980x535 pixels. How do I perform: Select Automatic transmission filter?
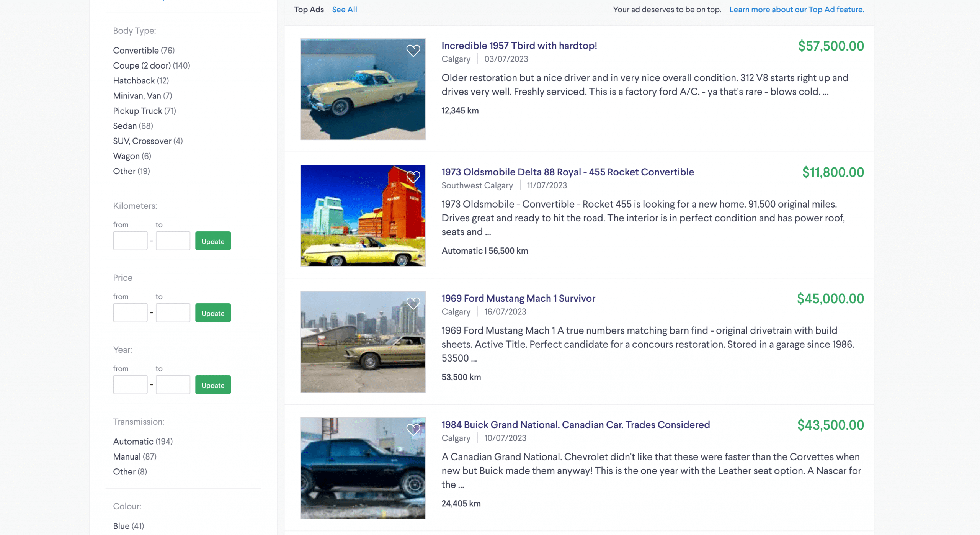click(x=133, y=442)
